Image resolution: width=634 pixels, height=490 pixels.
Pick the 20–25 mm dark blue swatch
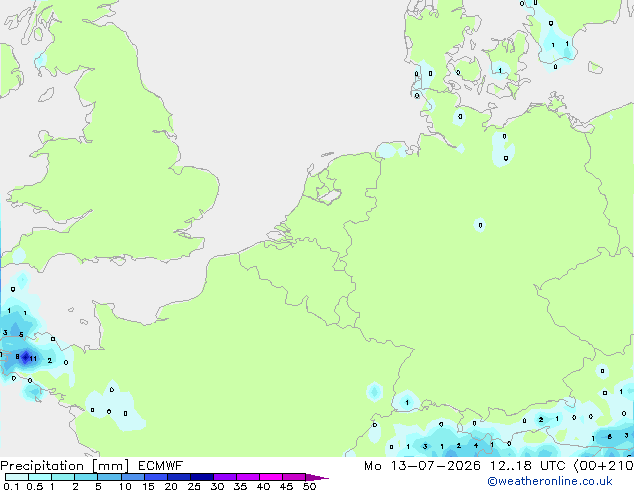click(x=178, y=477)
